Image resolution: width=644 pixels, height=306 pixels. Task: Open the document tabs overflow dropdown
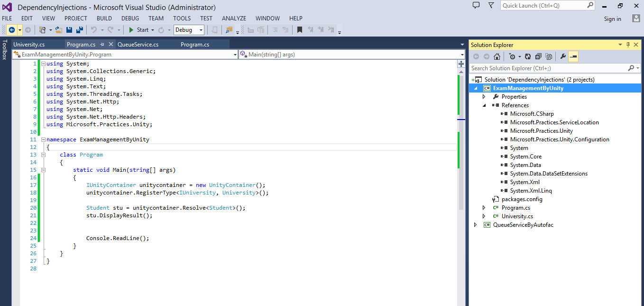pyautogui.click(x=462, y=45)
